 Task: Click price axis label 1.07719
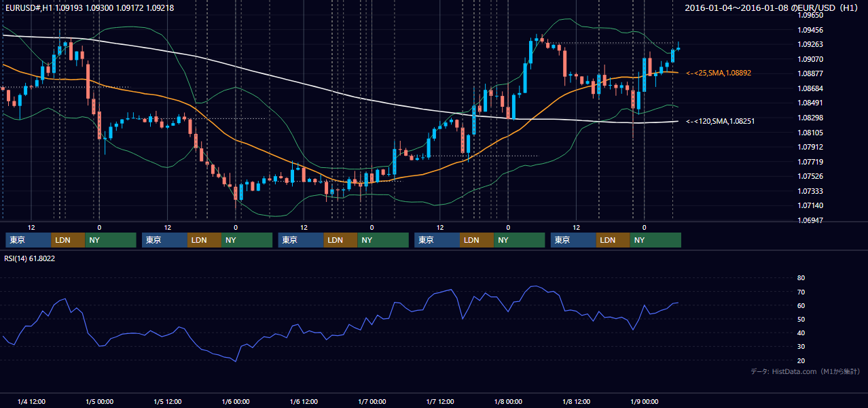tap(810, 162)
